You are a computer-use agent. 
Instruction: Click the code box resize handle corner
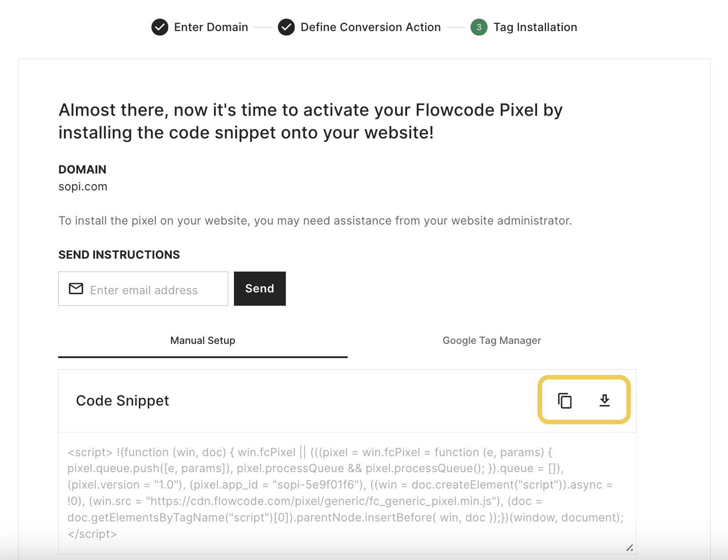click(x=629, y=548)
